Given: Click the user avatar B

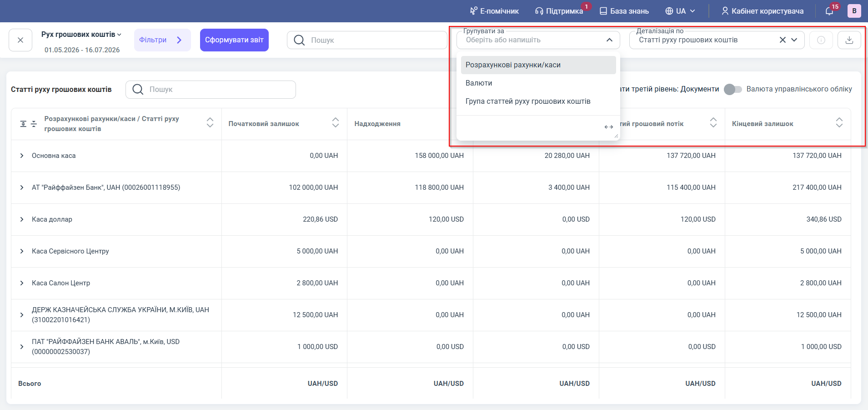Looking at the screenshot, I should click(854, 11).
